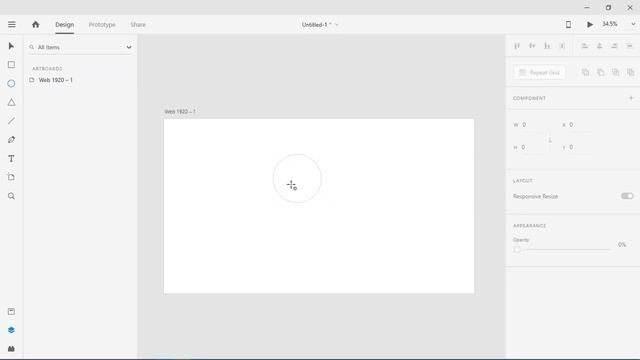Click the align bottom icon

[x=547, y=46]
